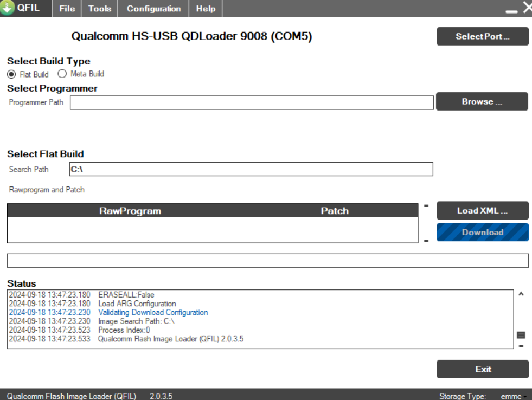The image size is (532, 400).
Task: Select the Process Index:0 log line
Action: point(79,330)
